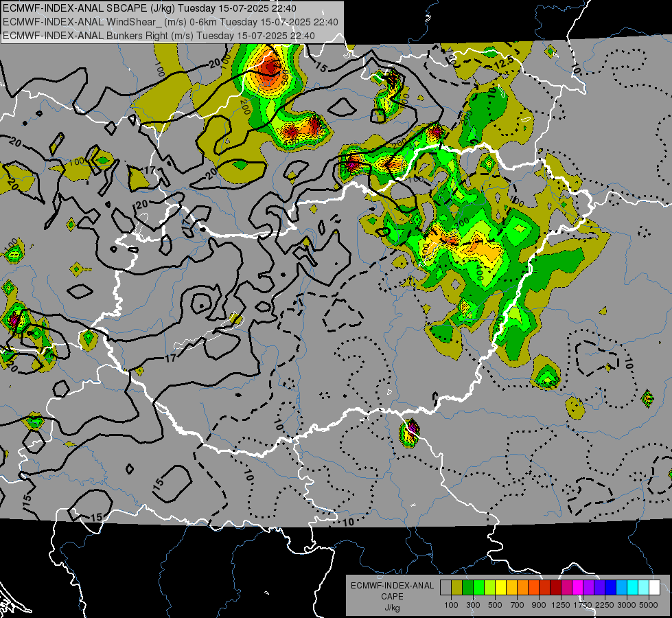Pick the dark green legend swatch
This screenshot has width=672, height=618.
point(468,587)
